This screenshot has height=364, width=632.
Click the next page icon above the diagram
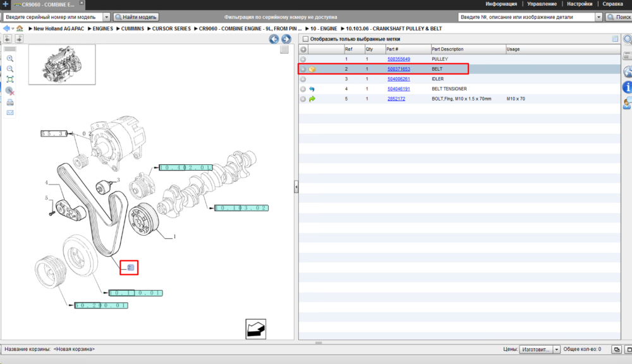[x=19, y=39]
